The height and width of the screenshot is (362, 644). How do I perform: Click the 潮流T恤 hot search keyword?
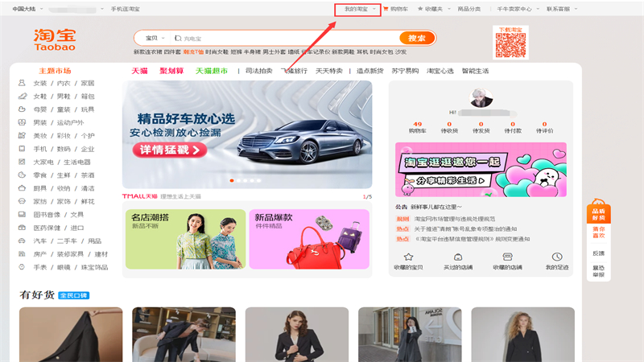point(193,51)
